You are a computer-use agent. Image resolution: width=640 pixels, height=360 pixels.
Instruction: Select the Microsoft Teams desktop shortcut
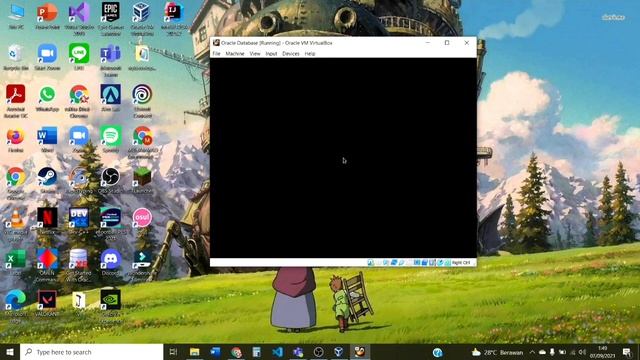[x=111, y=60]
